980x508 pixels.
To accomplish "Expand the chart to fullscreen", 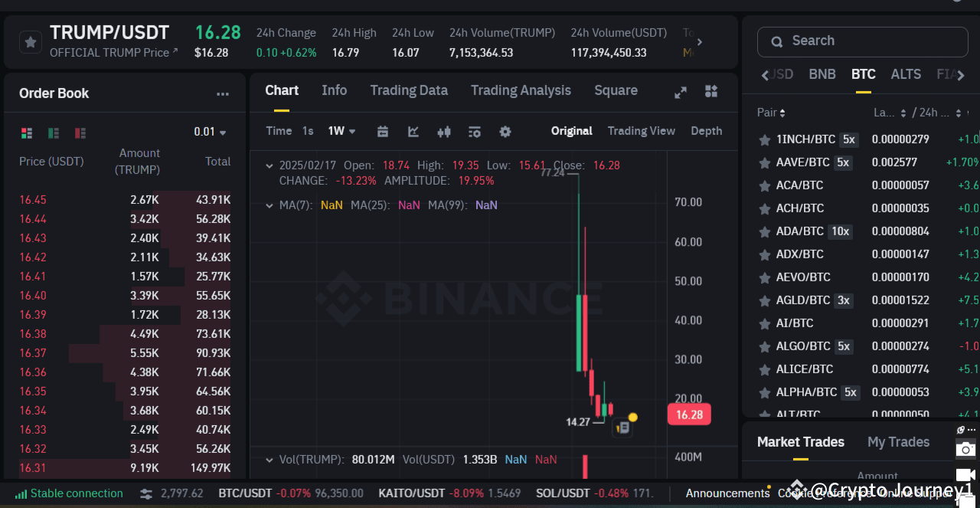I will [680, 91].
